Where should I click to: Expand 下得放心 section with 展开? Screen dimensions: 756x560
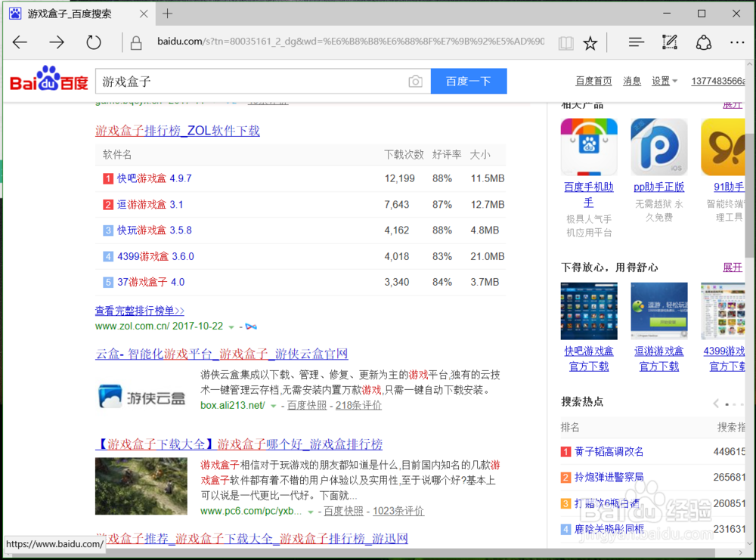coord(733,268)
